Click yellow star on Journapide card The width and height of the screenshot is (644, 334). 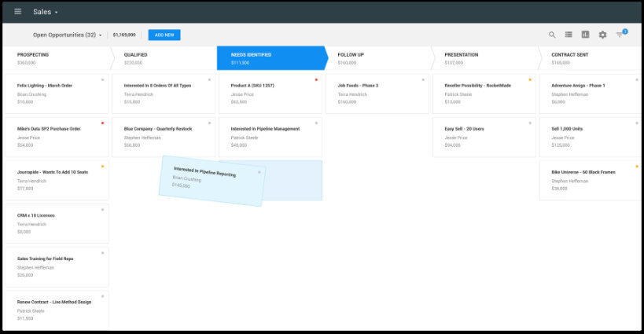[102, 166]
